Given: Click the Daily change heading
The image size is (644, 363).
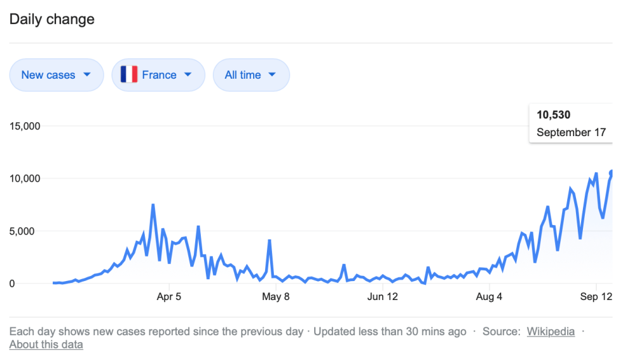Looking at the screenshot, I should 52,19.
